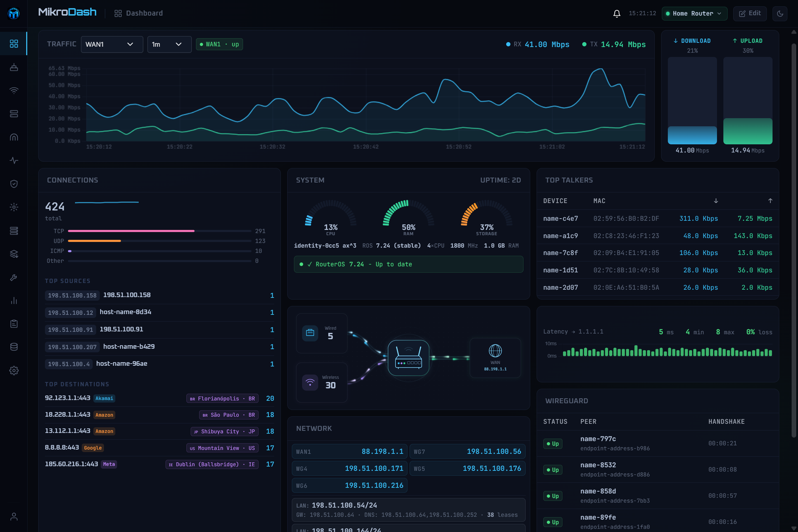Click the interfaces port sidebar icon
The height and width of the screenshot is (532, 798).
tap(14, 67)
